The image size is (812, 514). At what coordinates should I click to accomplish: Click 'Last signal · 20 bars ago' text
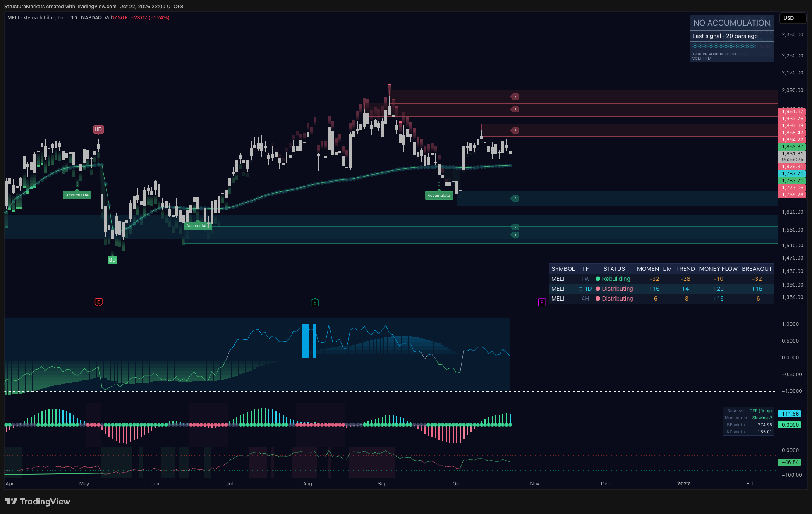coord(725,36)
